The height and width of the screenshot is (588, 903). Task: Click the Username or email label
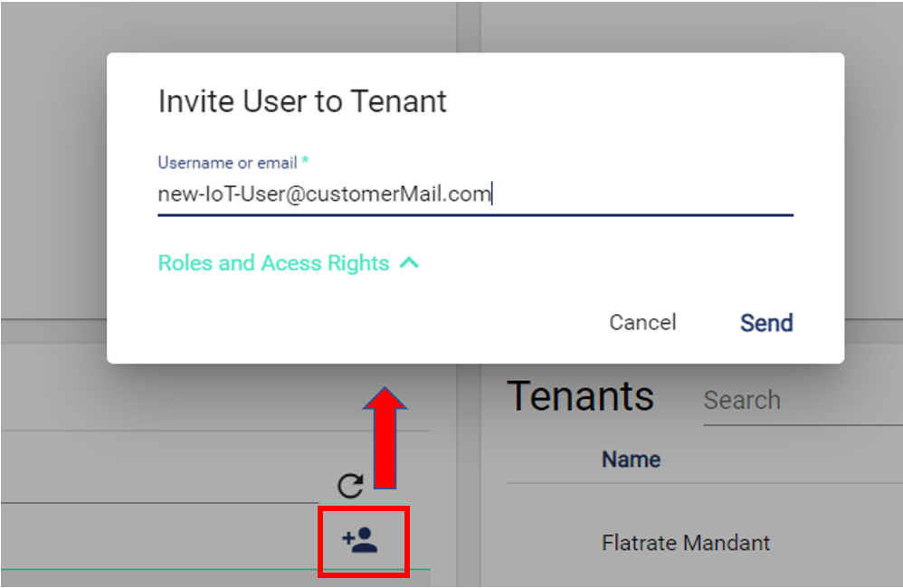(227, 163)
